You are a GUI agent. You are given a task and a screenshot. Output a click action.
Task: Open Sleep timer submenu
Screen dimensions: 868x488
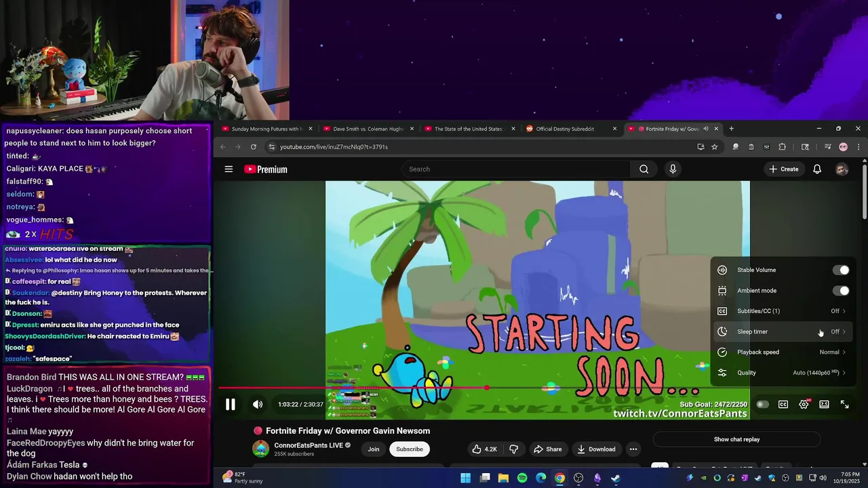[x=783, y=331]
